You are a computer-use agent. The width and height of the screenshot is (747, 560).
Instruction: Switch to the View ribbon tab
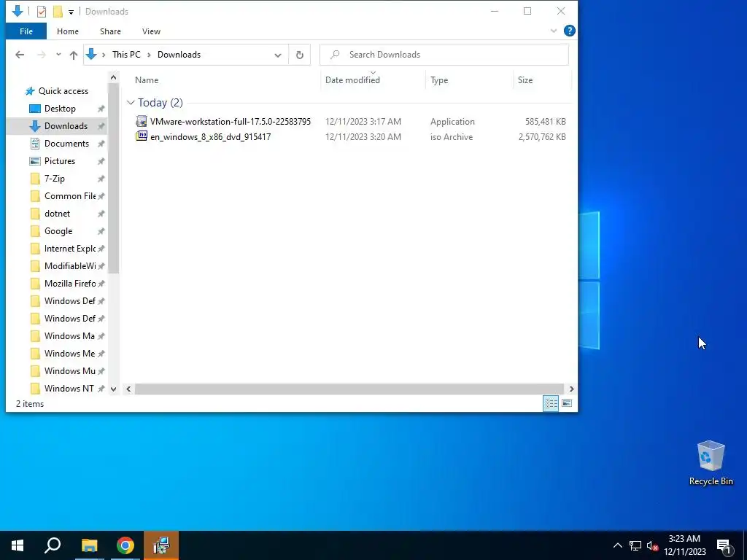tap(151, 31)
